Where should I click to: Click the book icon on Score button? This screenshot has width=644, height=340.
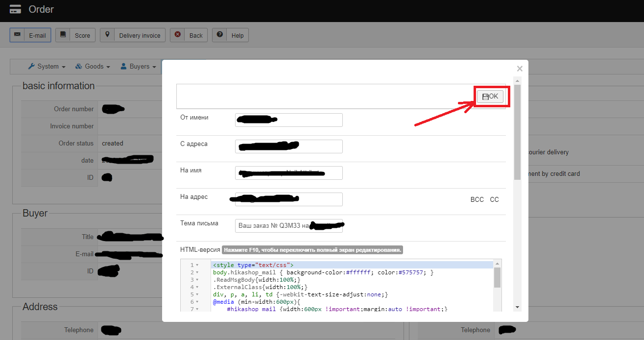(63, 35)
